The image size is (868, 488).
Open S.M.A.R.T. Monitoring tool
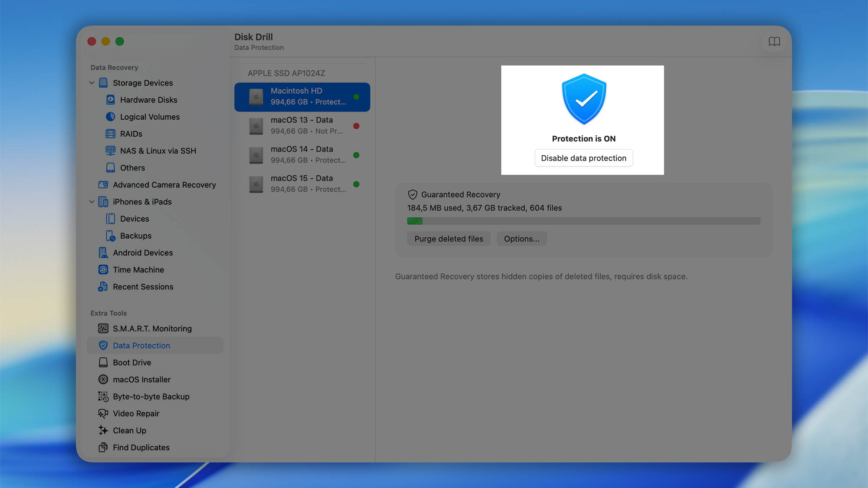coord(155,328)
